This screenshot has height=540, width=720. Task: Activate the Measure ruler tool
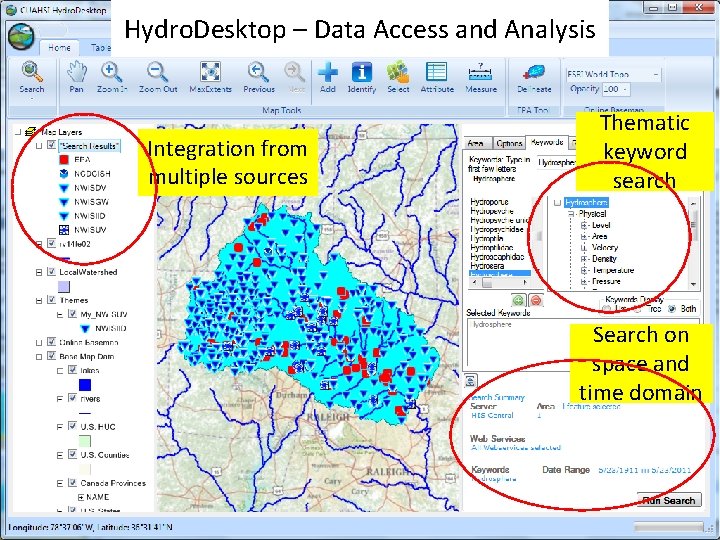(481, 77)
